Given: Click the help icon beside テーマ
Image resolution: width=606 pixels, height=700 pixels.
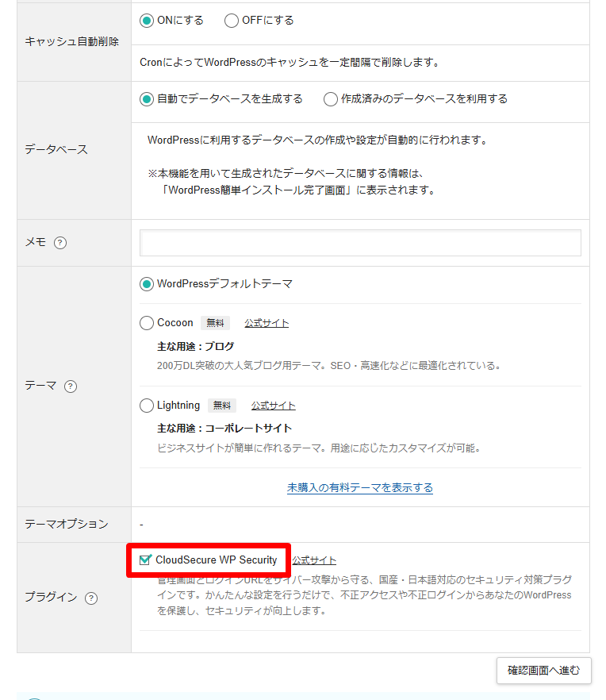Looking at the screenshot, I should [71, 387].
